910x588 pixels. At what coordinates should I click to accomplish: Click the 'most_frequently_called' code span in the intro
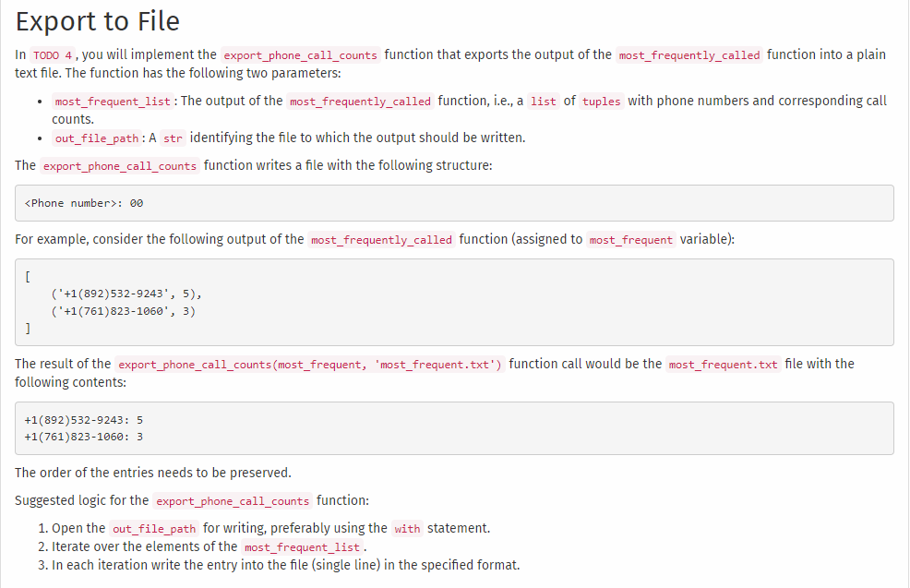point(689,55)
